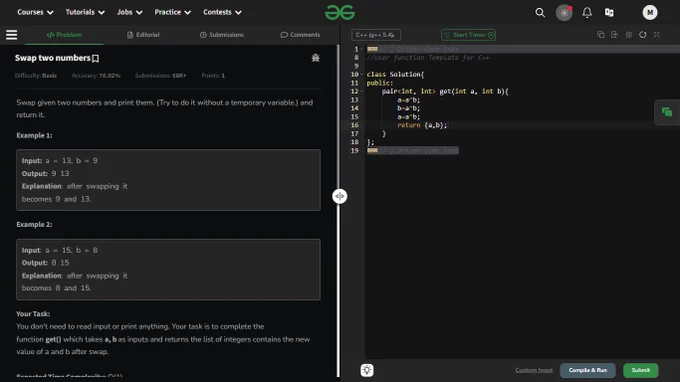The width and height of the screenshot is (680, 382).
Task: Click the Accuracy 70.02% text
Action: point(96,75)
